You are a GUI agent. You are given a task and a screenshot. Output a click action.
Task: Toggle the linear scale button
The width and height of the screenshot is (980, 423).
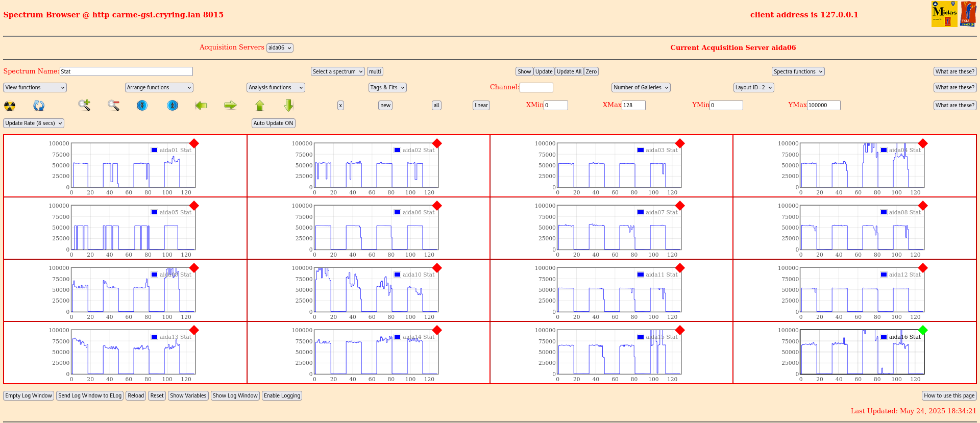pyautogui.click(x=481, y=106)
